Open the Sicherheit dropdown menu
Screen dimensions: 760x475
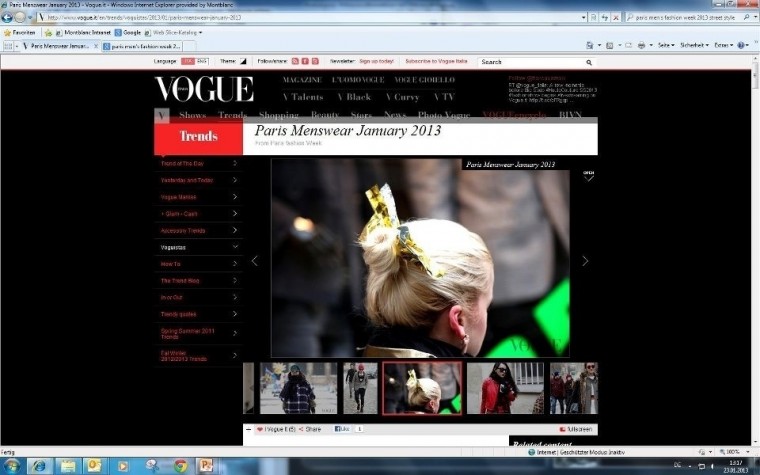tap(695, 45)
